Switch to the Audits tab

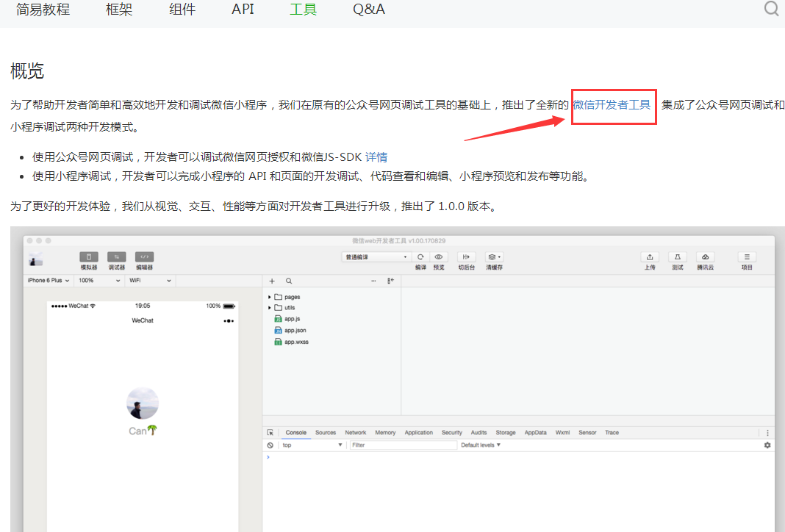(478, 432)
